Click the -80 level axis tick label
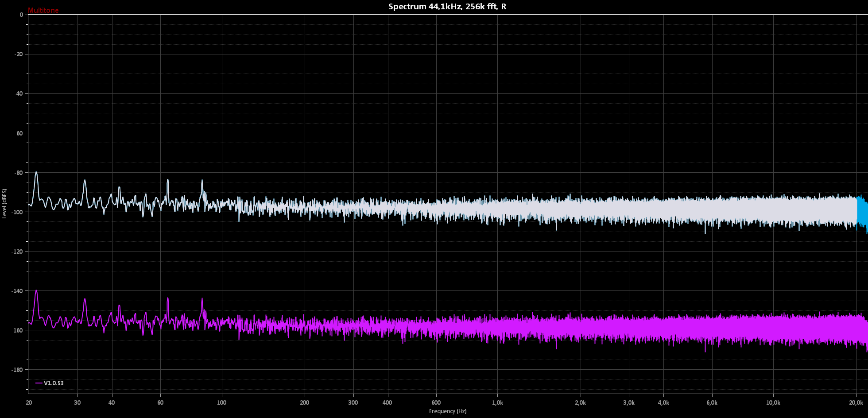 click(x=19, y=173)
